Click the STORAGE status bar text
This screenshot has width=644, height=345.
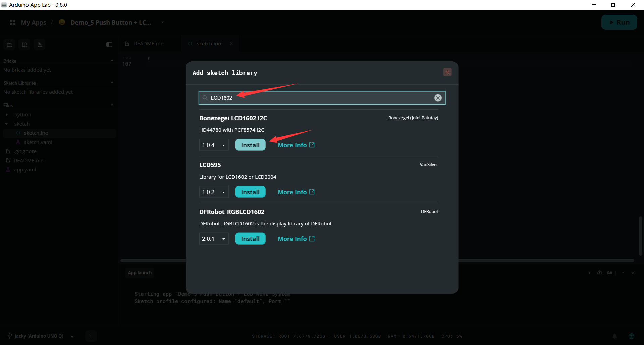point(316,336)
